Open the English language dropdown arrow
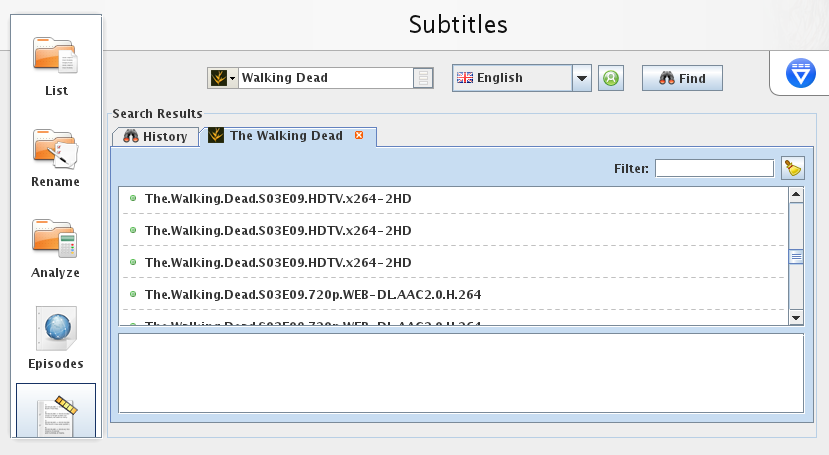Screen dimensions: 829x455 click(582, 78)
